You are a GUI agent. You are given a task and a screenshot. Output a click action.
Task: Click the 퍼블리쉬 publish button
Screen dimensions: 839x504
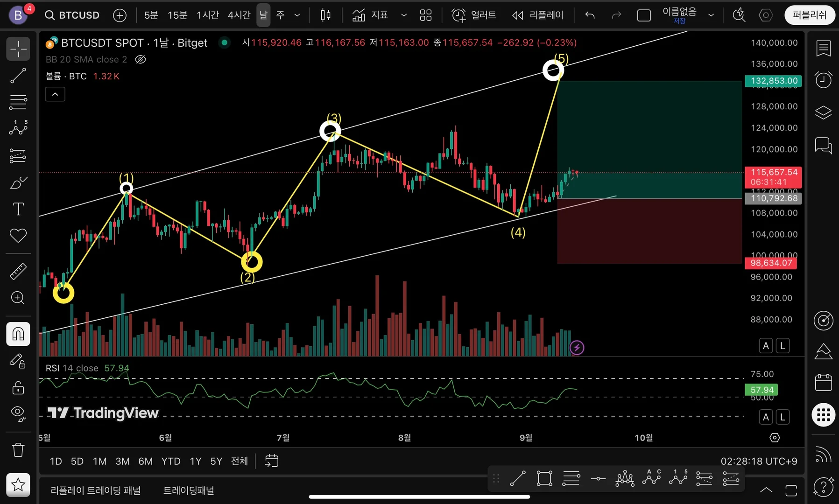[810, 15]
